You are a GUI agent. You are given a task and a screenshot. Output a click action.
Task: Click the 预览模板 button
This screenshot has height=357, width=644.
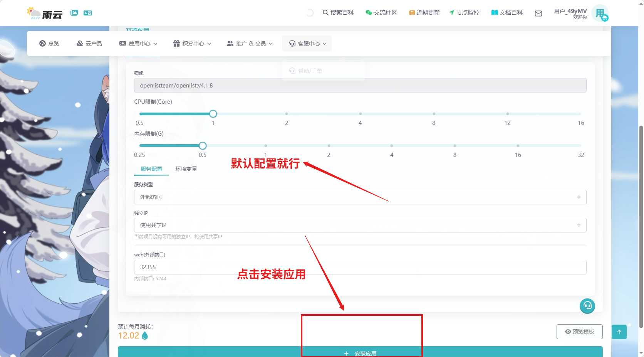[579, 332]
